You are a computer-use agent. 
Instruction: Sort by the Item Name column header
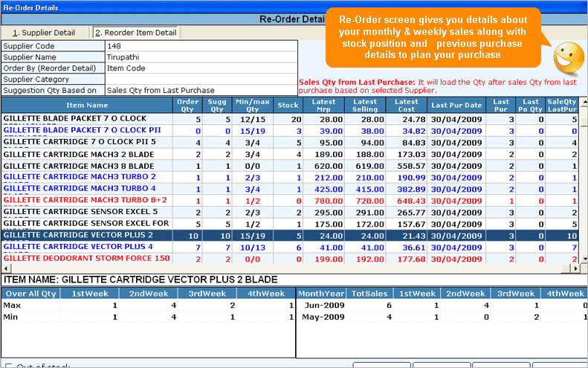[x=87, y=106]
